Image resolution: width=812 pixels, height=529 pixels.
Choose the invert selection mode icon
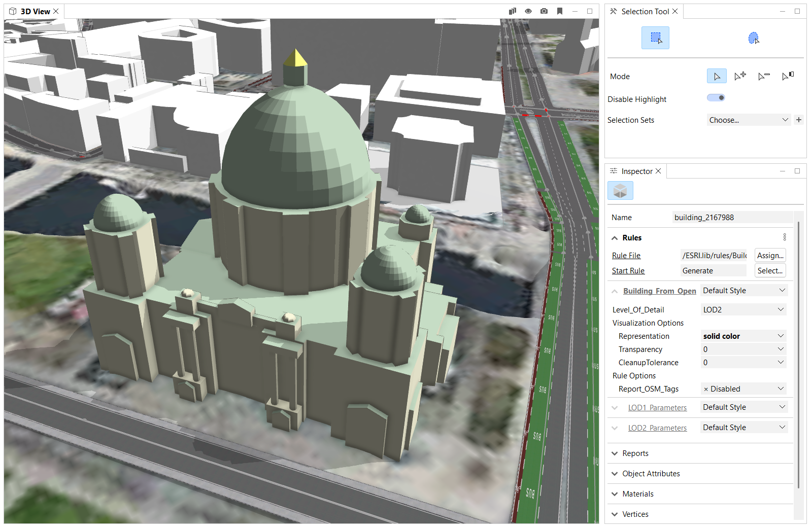tap(788, 76)
